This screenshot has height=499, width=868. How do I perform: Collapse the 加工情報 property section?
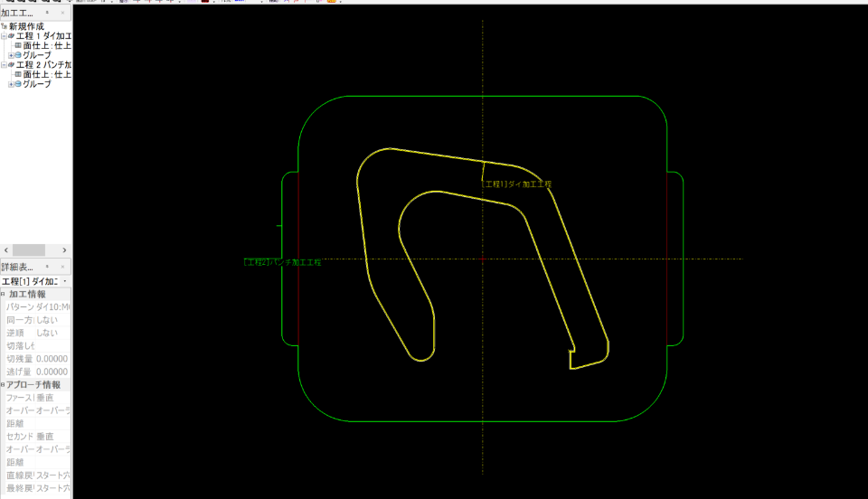(4, 295)
